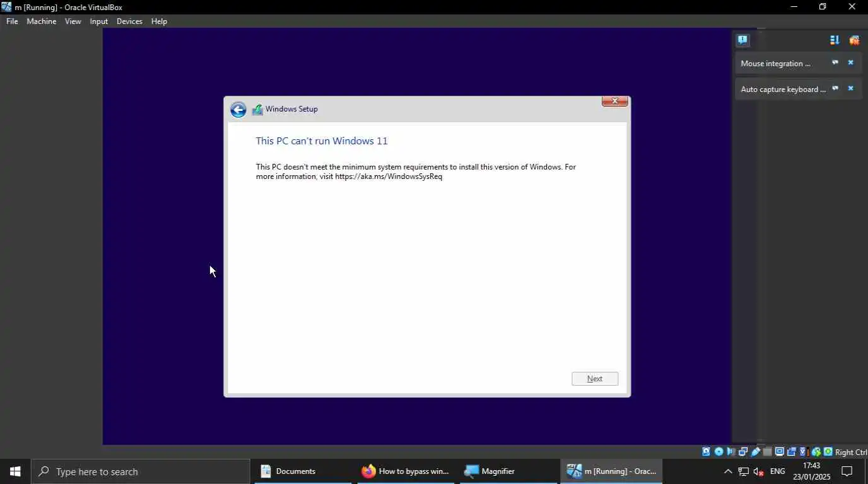This screenshot has height=484, width=868.
Task: Open the Help menu
Action: 159,21
